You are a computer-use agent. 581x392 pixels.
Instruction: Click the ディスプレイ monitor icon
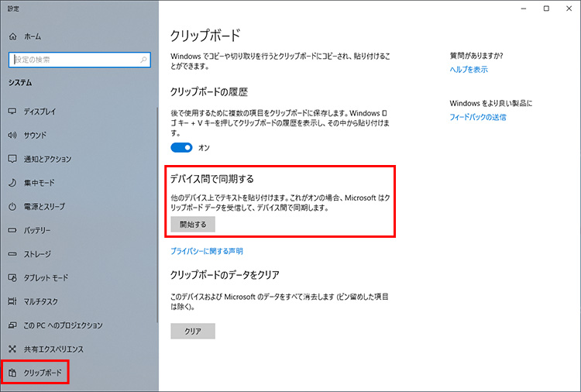pos(12,111)
